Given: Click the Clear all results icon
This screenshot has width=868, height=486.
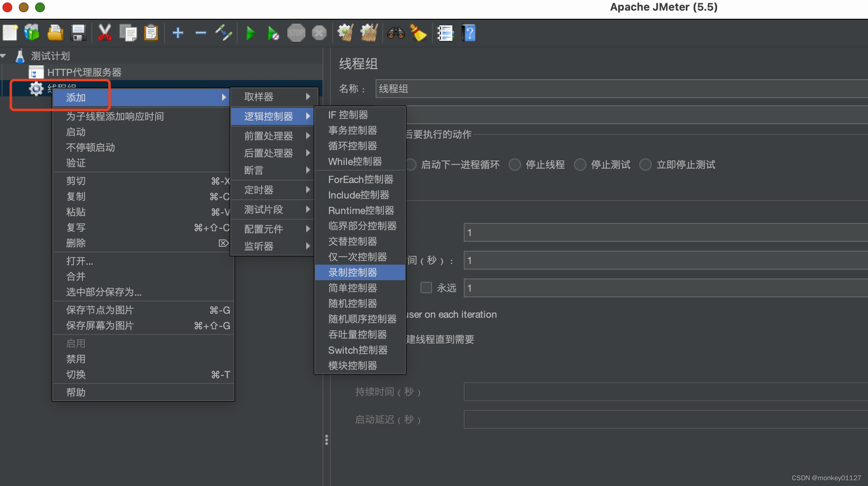Looking at the screenshot, I should pos(369,33).
